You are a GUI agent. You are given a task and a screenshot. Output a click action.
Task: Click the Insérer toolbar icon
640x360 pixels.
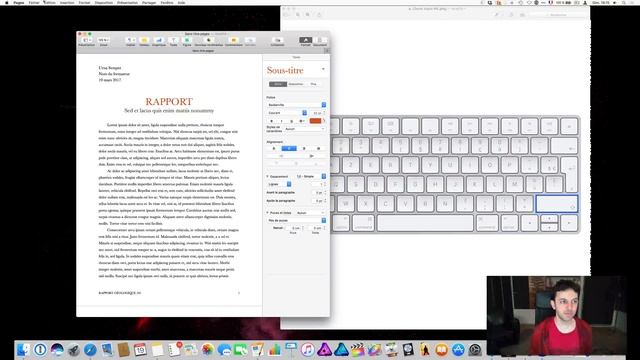tap(131, 40)
